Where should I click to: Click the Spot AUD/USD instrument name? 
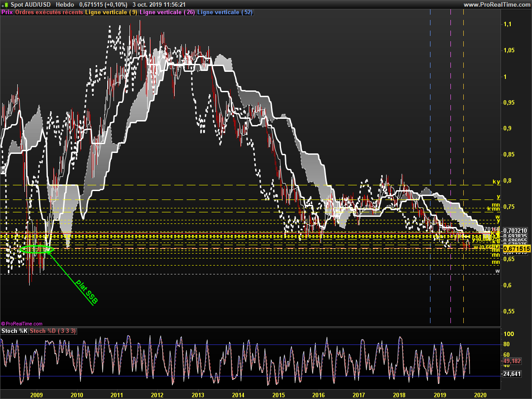tap(31, 4)
